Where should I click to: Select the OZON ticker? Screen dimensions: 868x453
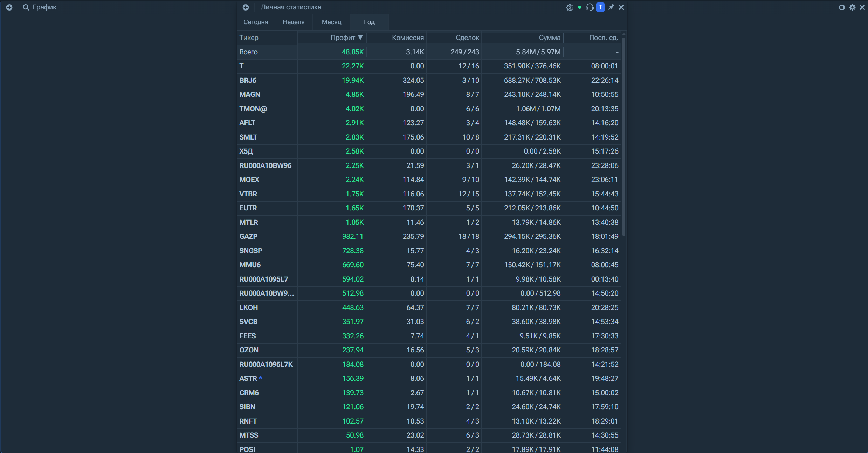tap(249, 350)
